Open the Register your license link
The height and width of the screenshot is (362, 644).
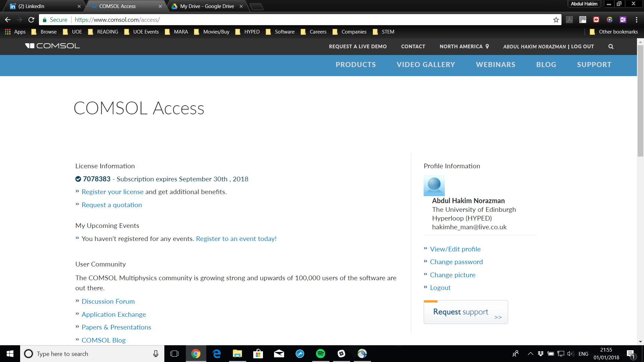tap(112, 192)
